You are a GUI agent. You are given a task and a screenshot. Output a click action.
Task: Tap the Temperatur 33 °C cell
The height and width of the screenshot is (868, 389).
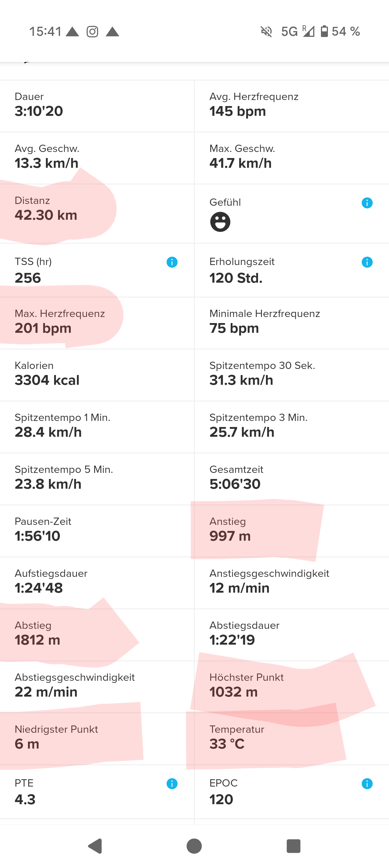[x=292, y=739]
